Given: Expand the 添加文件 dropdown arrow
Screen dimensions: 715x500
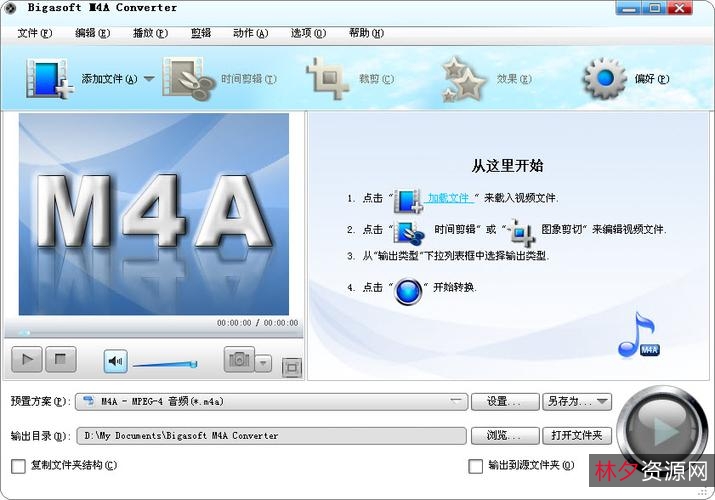Looking at the screenshot, I should (149, 78).
